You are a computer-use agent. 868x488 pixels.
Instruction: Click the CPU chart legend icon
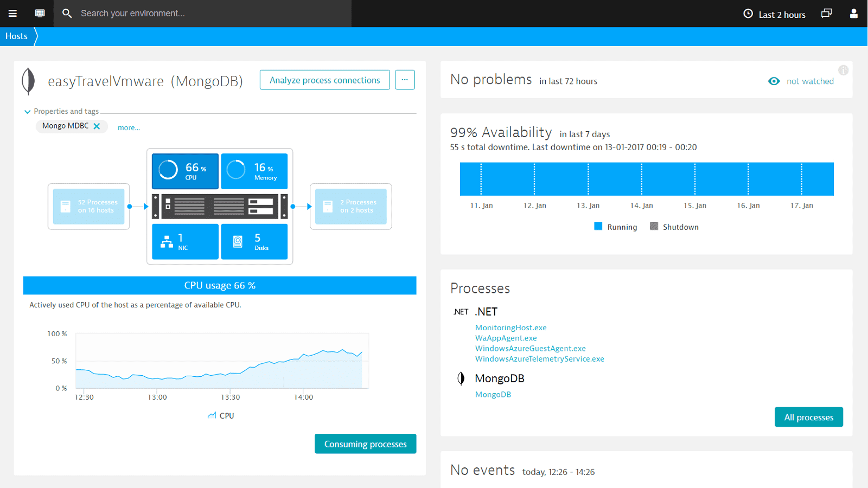[212, 416]
